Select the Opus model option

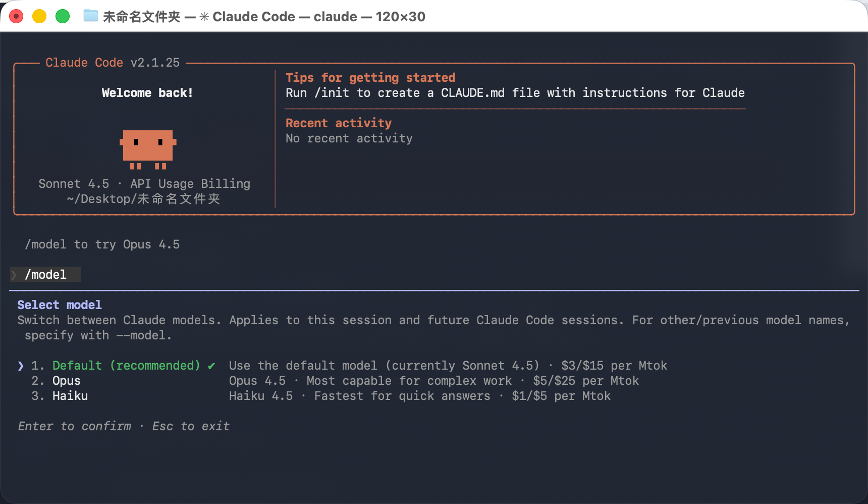point(67,381)
